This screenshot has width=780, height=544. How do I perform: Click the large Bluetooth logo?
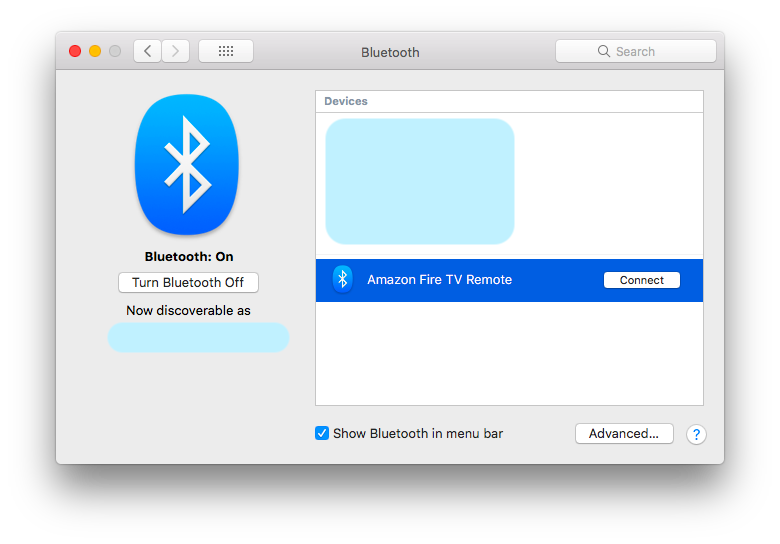187,165
